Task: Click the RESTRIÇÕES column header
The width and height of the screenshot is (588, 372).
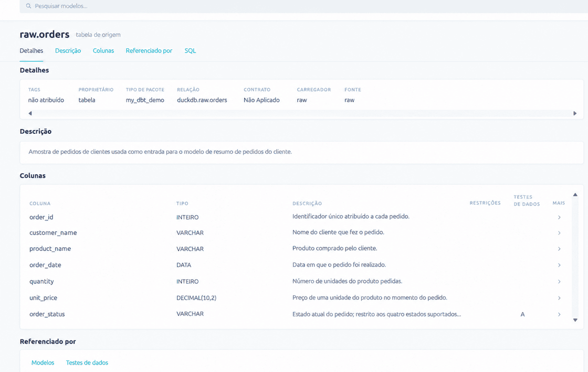Action: point(485,203)
